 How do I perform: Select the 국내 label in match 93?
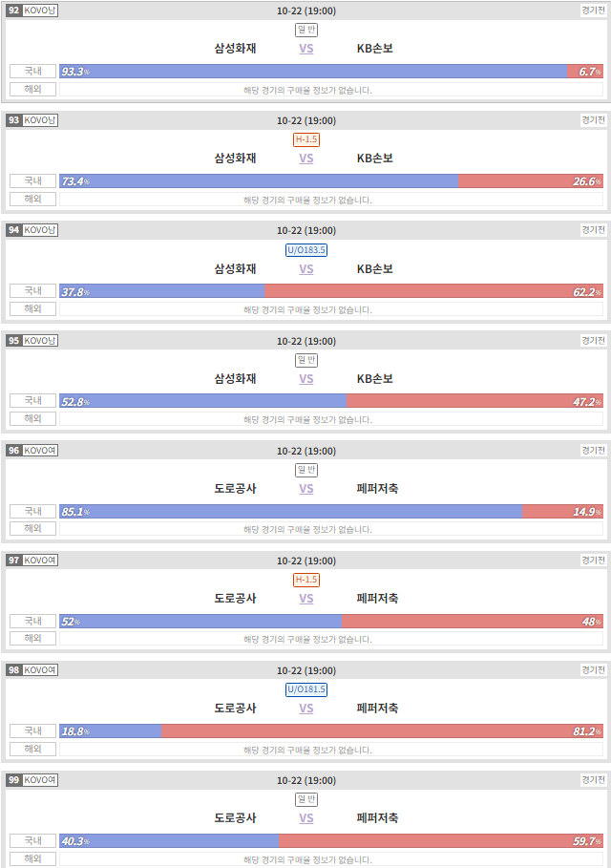tap(33, 181)
